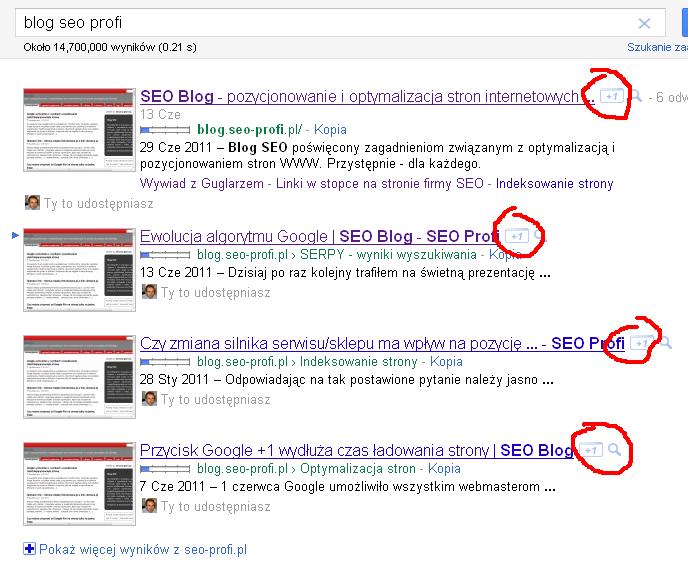
Task: Open the preview magnifier for the Ewolucja algorytmu Google result
Action: [x=539, y=236]
